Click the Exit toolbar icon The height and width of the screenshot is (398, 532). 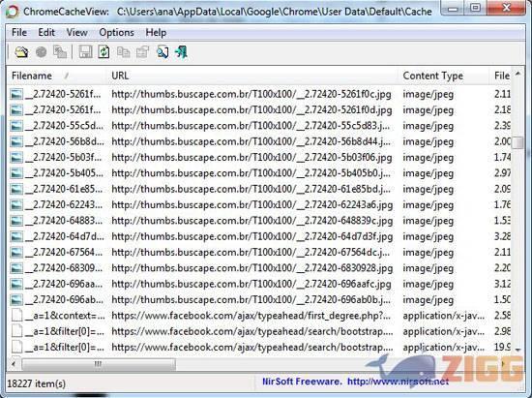181,52
